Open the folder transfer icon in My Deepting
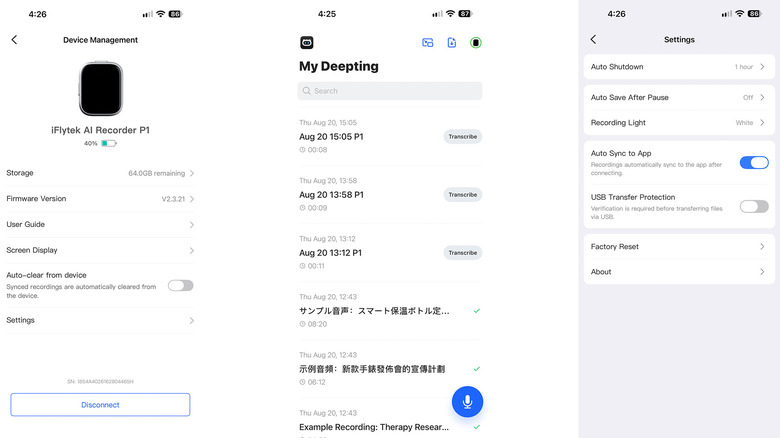780x438 pixels. (427, 43)
